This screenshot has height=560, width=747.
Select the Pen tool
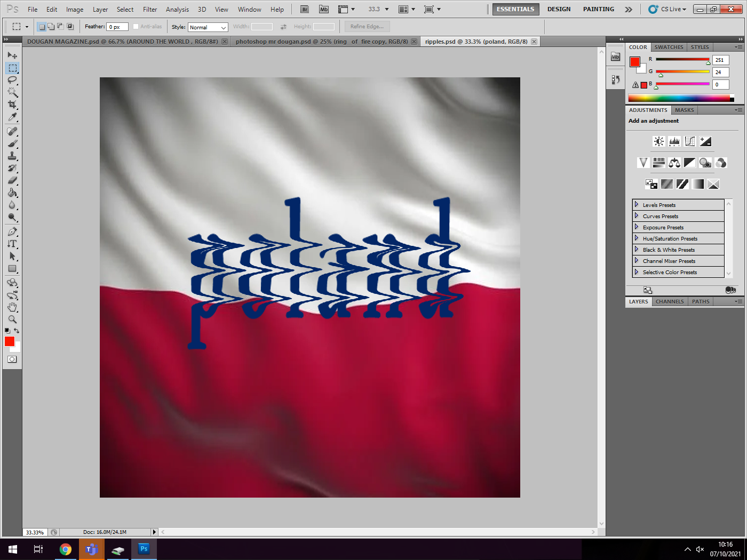(12, 231)
